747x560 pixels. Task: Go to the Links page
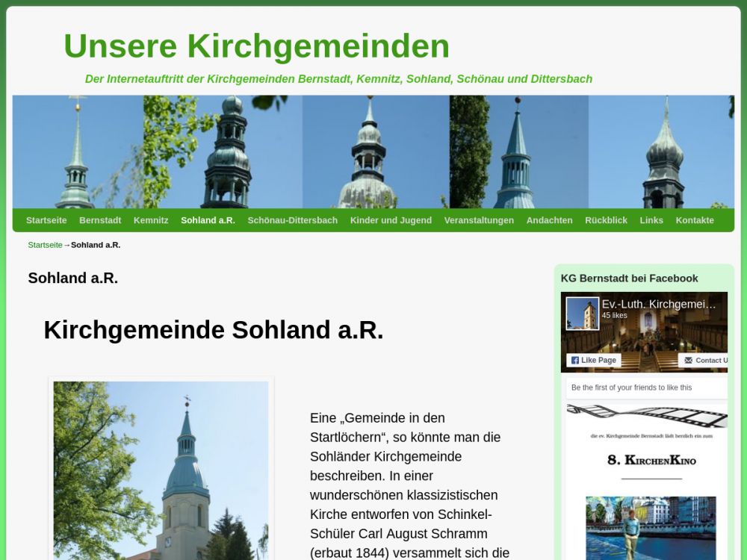(651, 220)
